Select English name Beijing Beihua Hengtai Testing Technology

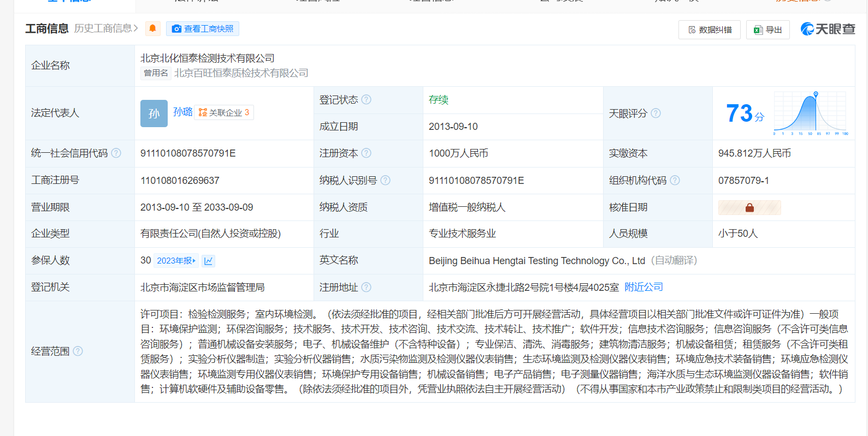[x=537, y=261]
